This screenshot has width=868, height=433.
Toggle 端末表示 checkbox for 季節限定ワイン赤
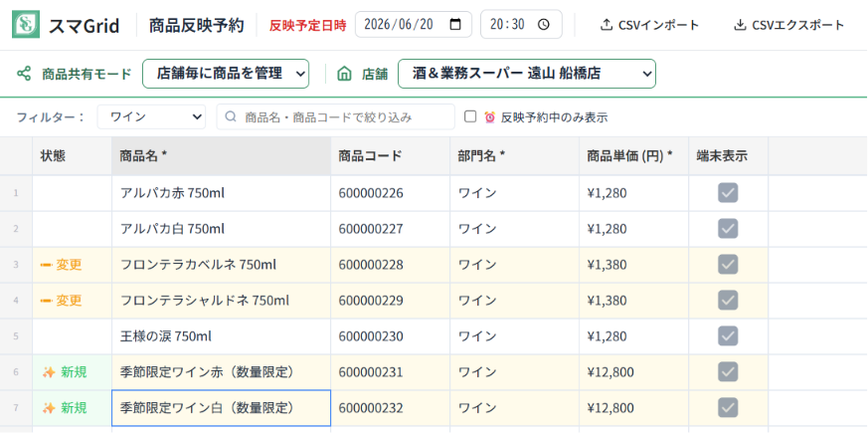coord(728,372)
